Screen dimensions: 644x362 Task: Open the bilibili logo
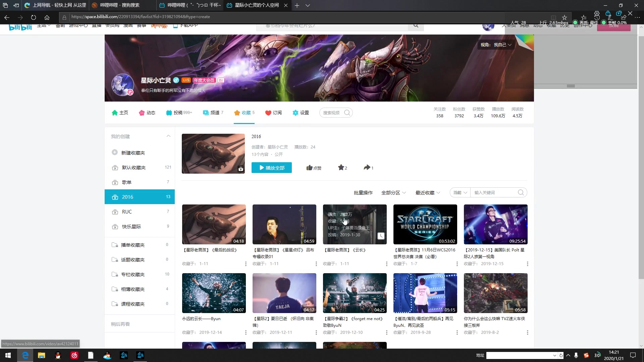20,27
